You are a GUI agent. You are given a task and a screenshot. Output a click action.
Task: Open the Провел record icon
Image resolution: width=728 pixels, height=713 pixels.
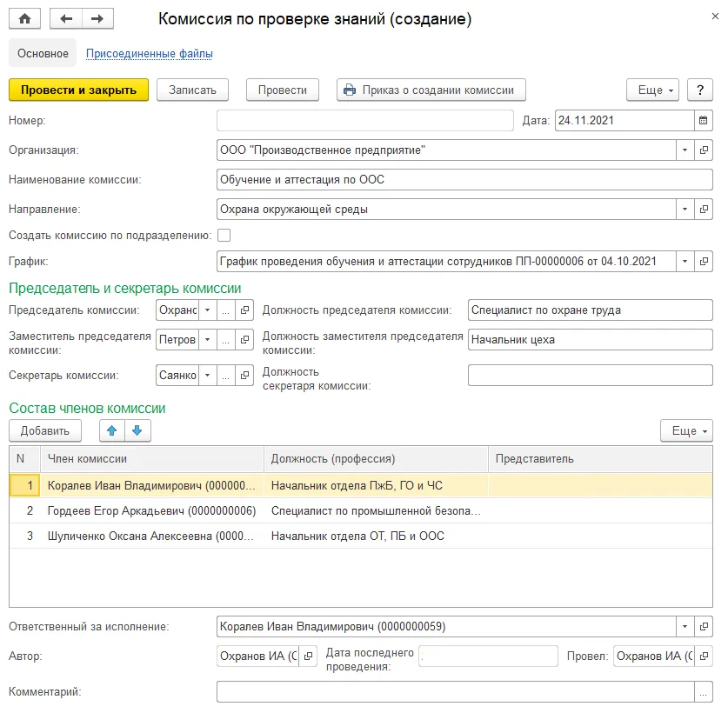pos(704,656)
